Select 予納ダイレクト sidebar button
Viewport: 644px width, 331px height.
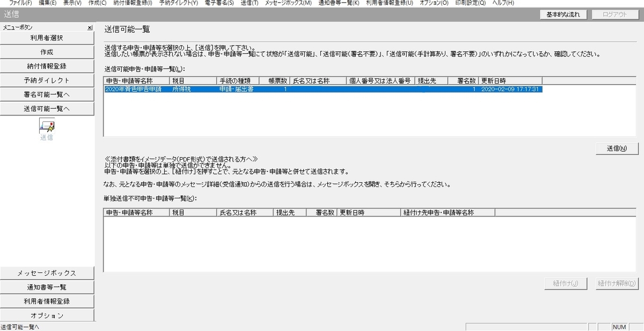point(47,80)
